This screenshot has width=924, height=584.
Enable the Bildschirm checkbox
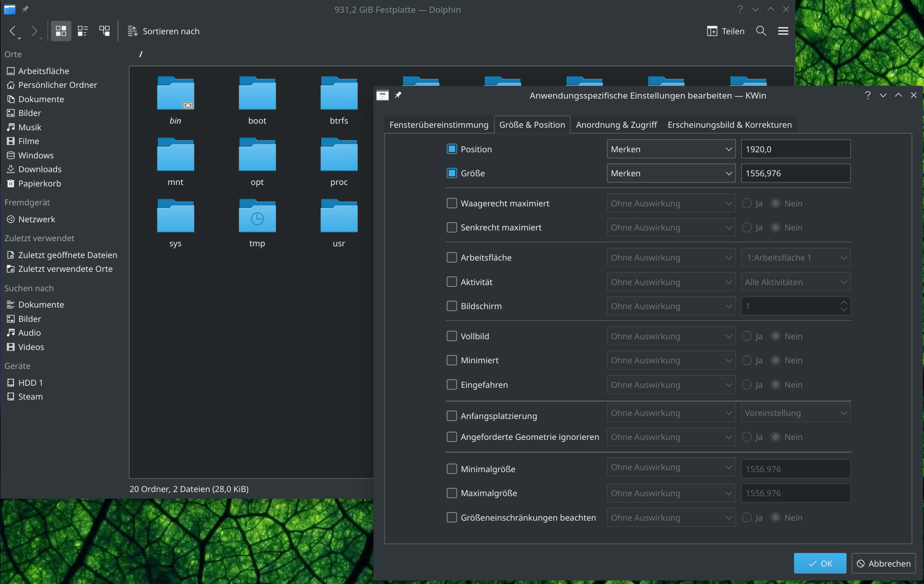click(x=452, y=306)
